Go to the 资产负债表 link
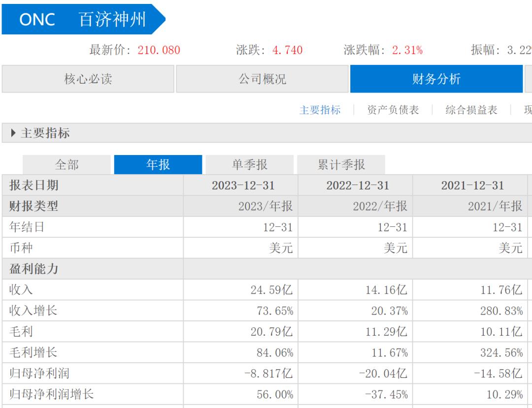 pyautogui.click(x=393, y=110)
